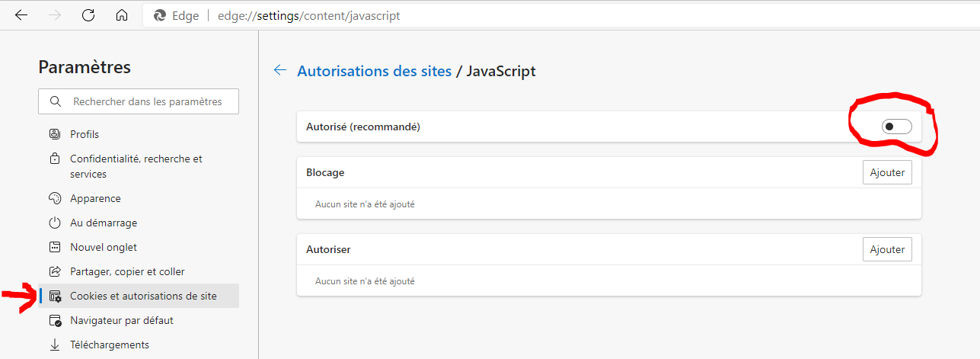Image resolution: width=980 pixels, height=359 pixels.
Task: Click the lock icon for Confidentialité
Action: pyautogui.click(x=55, y=159)
